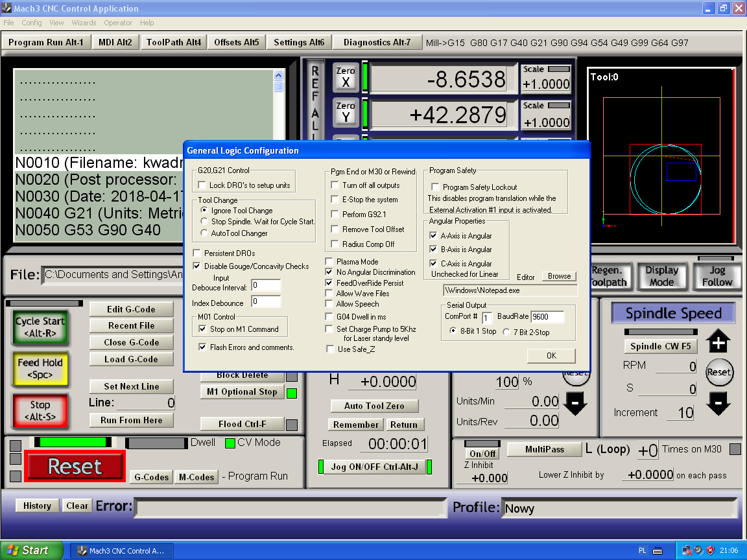
Task: Click the Zero Y axis button
Action: [x=346, y=112]
